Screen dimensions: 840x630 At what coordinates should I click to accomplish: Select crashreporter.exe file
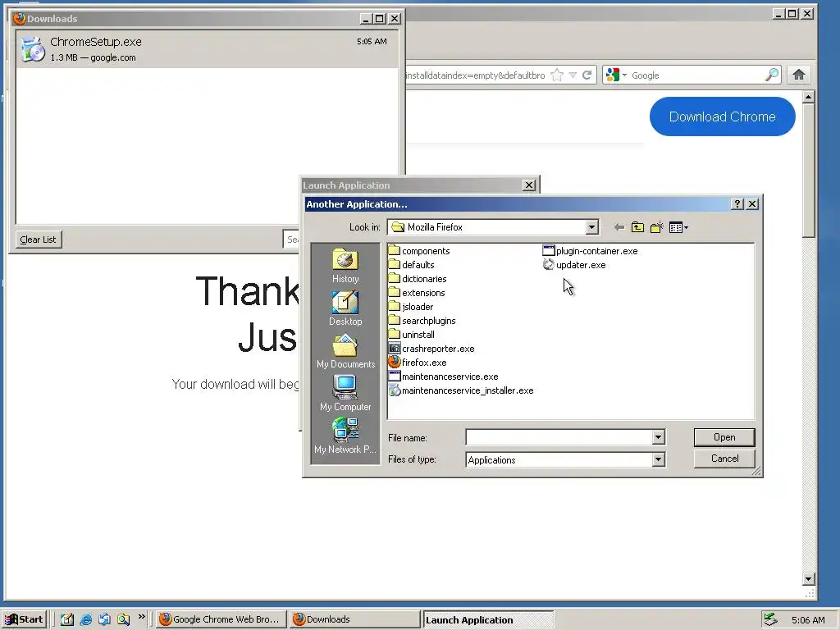point(431,348)
